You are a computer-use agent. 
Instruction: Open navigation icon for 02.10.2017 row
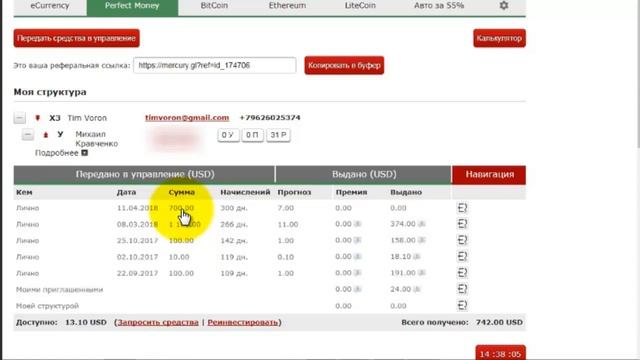coord(462,256)
